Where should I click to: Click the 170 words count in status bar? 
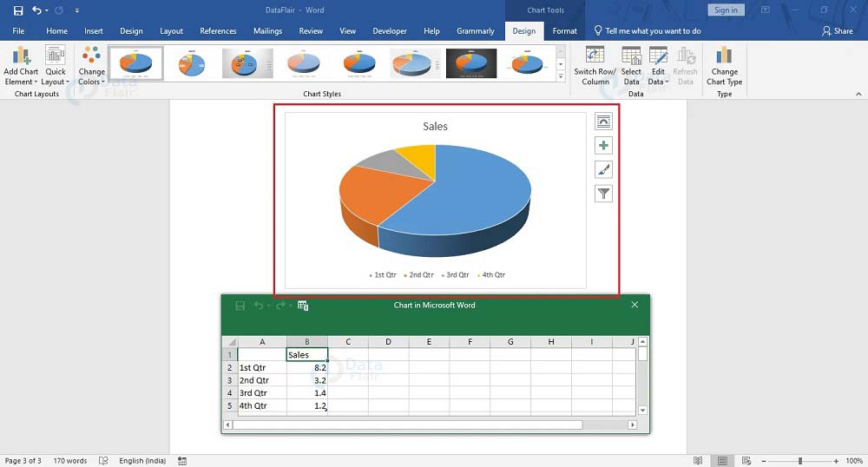[69, 461]
